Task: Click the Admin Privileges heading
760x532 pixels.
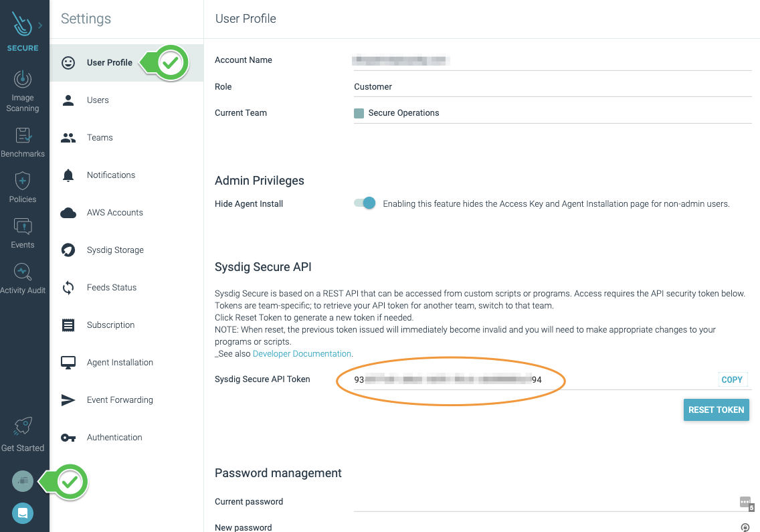Action: click(x=260, y=181)
